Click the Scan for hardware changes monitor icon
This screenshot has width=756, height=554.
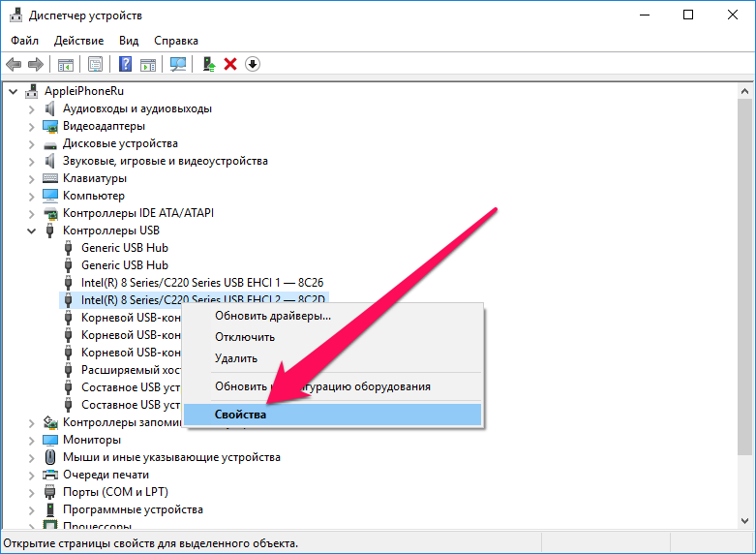(177, 65)
